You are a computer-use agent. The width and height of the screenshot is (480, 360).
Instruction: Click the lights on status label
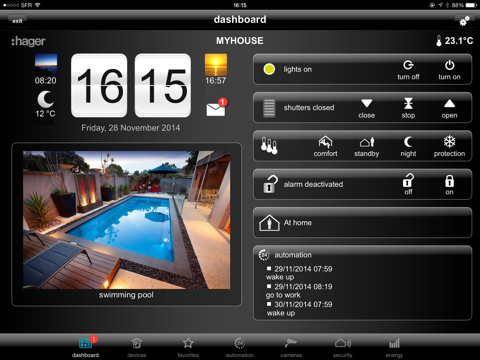298,69
